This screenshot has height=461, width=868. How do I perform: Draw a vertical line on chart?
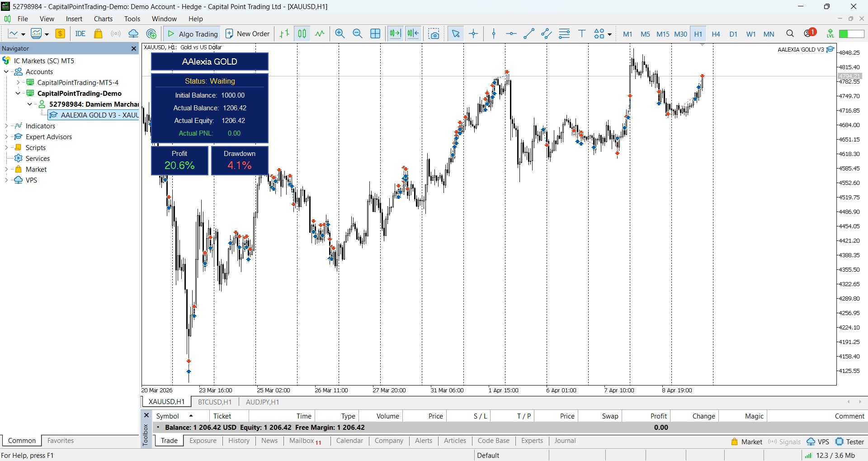[494, 34]
